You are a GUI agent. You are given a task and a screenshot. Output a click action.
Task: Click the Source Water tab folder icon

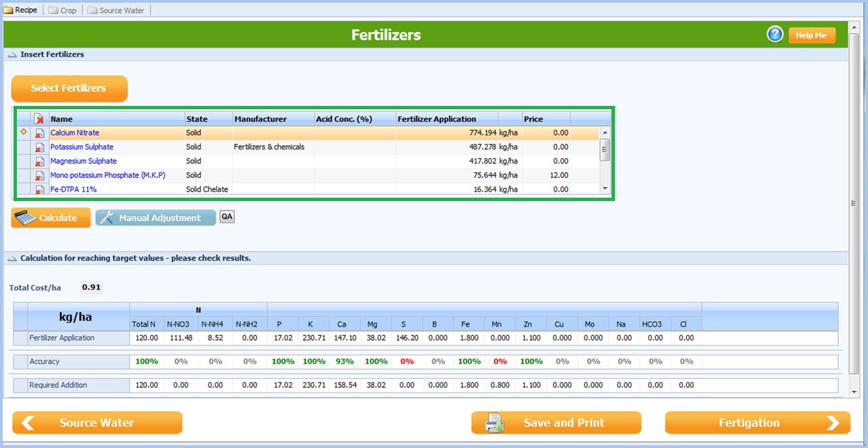[92, 10]
